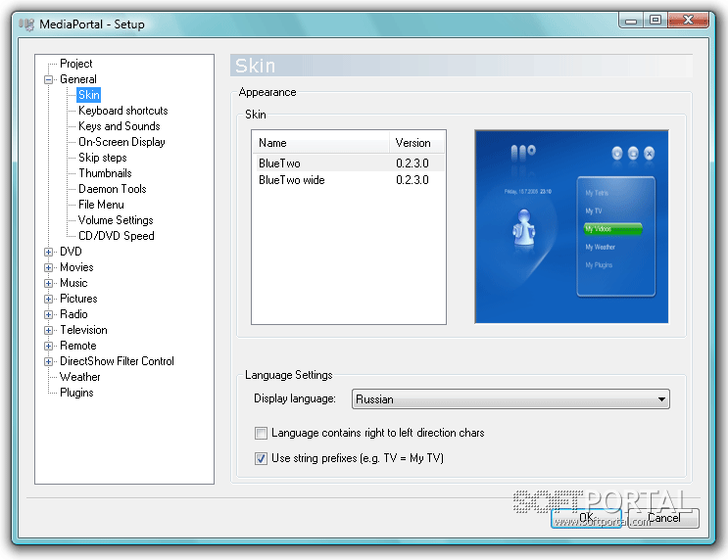Click BlueTwo wide version 0.2.3.0 cell

tap(413, 180)
